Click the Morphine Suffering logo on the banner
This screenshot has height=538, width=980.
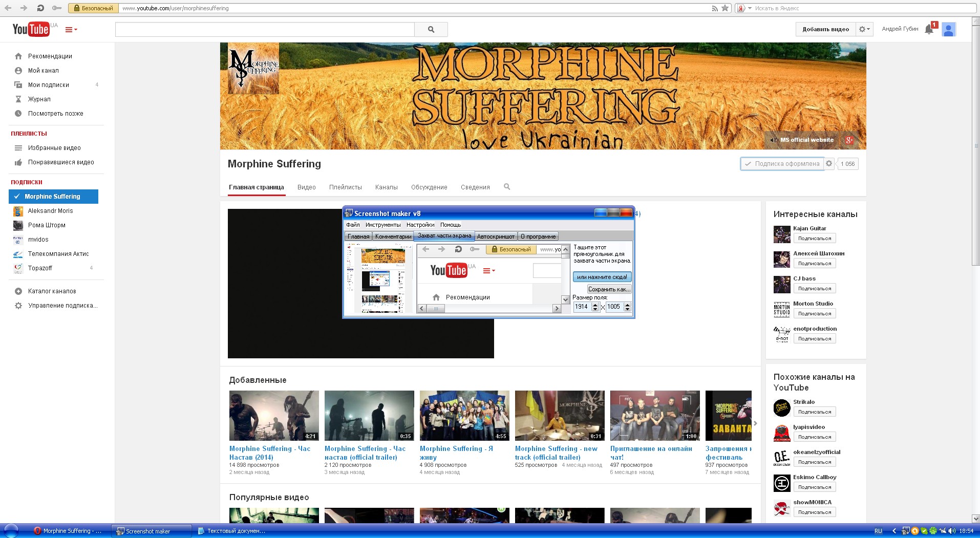[253, 69]
